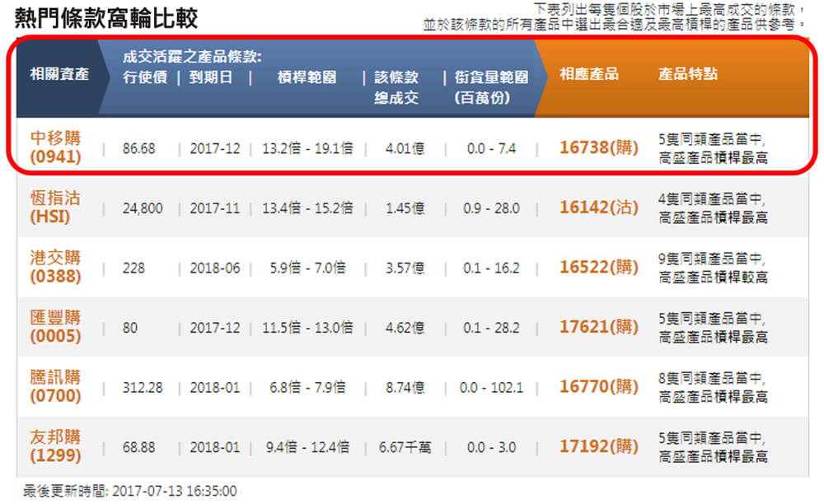Open the 港交購 (0388) asset link
This screenshot has height=504, width=824.
click(x=55, y=267)
